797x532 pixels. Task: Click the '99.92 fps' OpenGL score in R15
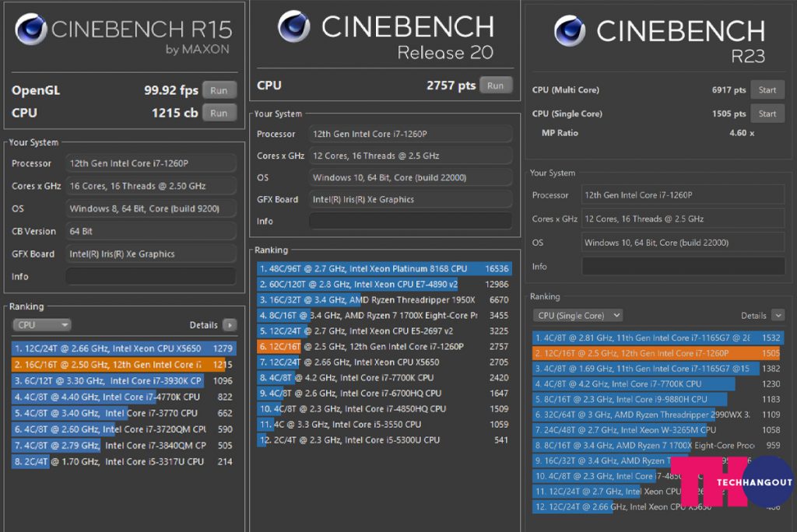[x=170, y=90]
